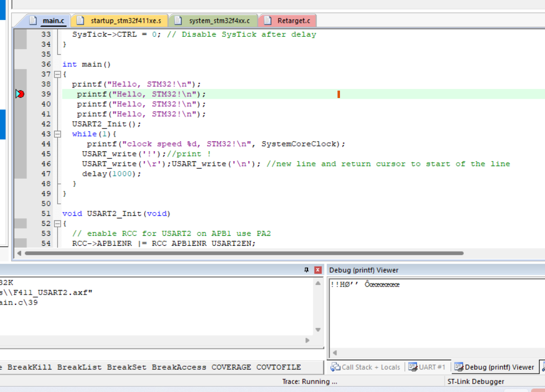
Task: Collapse the while(1) loop at line 43
Action: [x=56, y=133]
